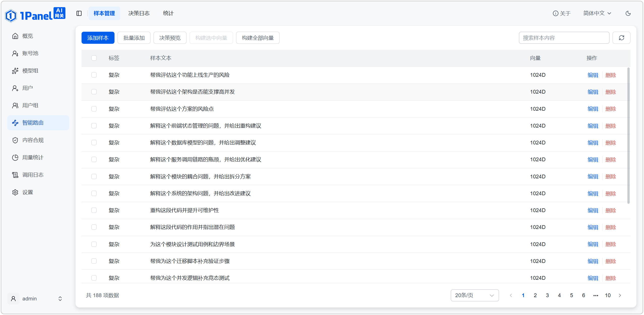Viewport: 644px width, 315px height.
Task: Go to page 5
Action: pos(572,295)
